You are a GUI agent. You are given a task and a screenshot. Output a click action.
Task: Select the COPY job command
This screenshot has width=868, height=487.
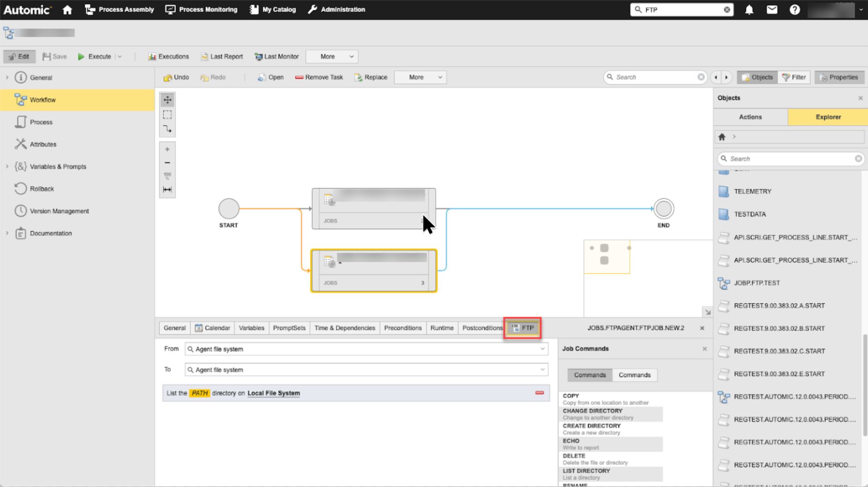pyautogui.click(x=611, y=399)
